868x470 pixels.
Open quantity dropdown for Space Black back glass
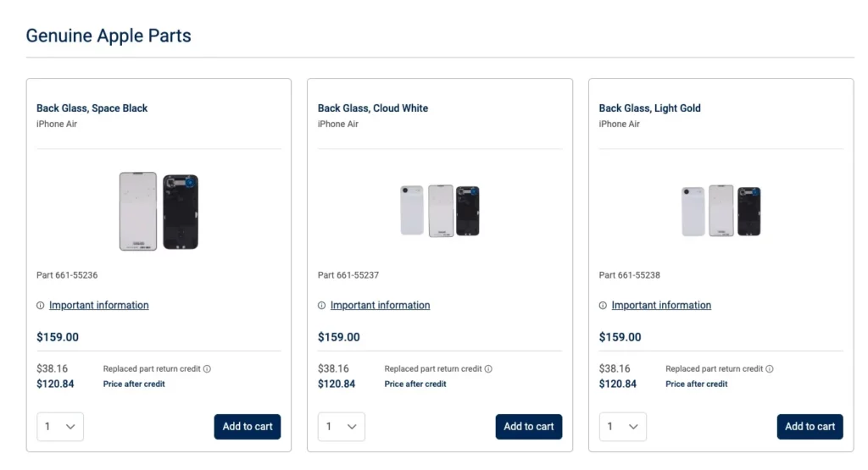click(x=59, y=427)
